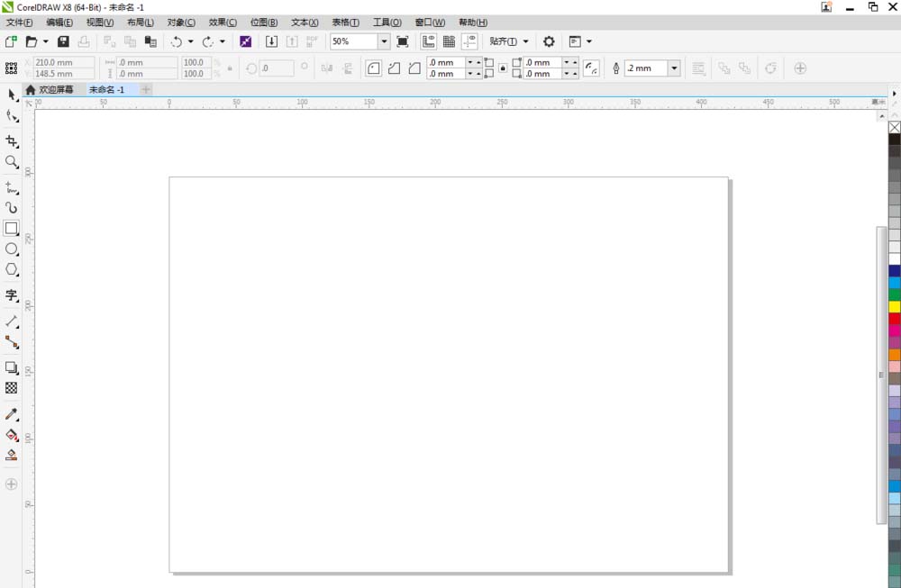Open the 50% zoom level dropdown
The width and height of the screenshot is (901, 588).
click(x=384, y=41)
